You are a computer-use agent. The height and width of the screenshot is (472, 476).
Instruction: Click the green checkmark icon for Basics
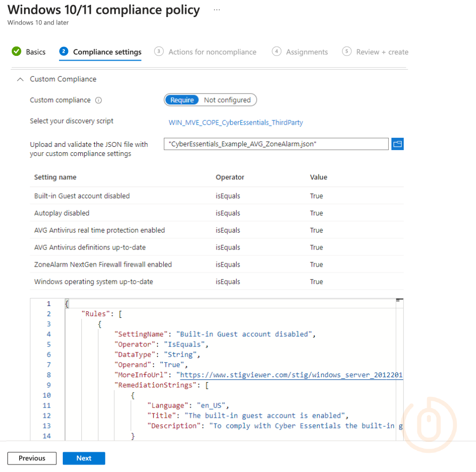(x=16, y=52)
